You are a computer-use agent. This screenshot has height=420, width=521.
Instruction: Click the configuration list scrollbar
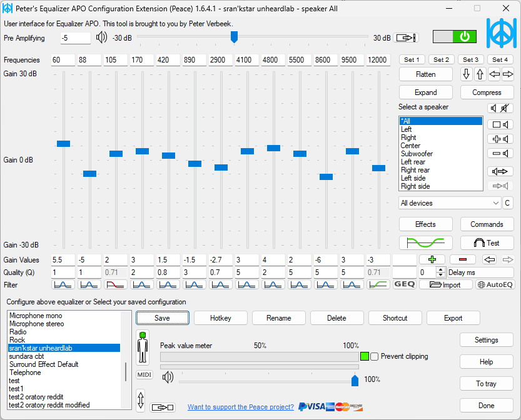pyautogui.click(x=126, y=372)
